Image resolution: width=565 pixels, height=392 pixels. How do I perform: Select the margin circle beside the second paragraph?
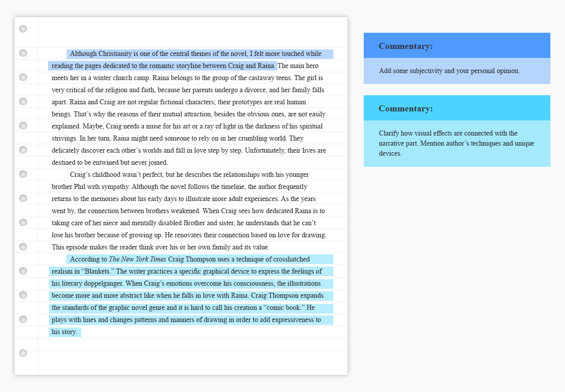point(23,174)
